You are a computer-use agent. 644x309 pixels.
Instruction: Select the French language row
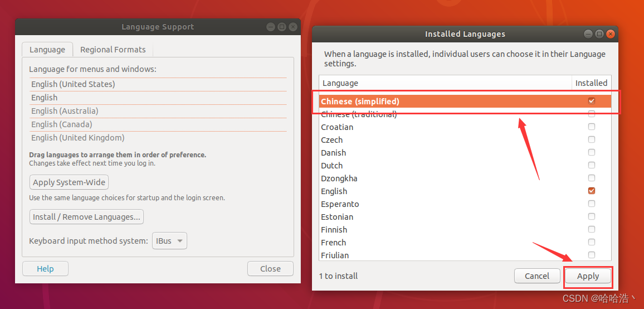(465, 242)
